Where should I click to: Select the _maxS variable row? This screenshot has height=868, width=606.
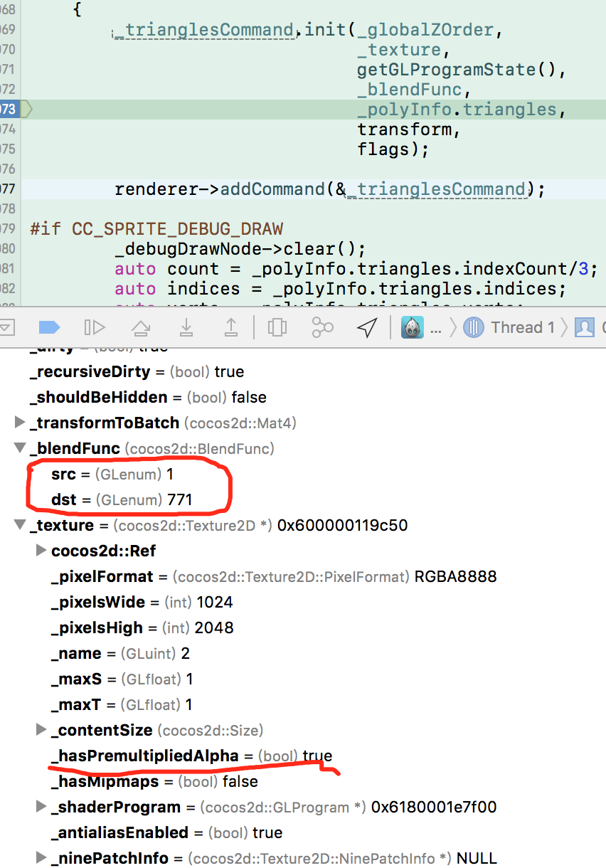click(x=303, y=679)
